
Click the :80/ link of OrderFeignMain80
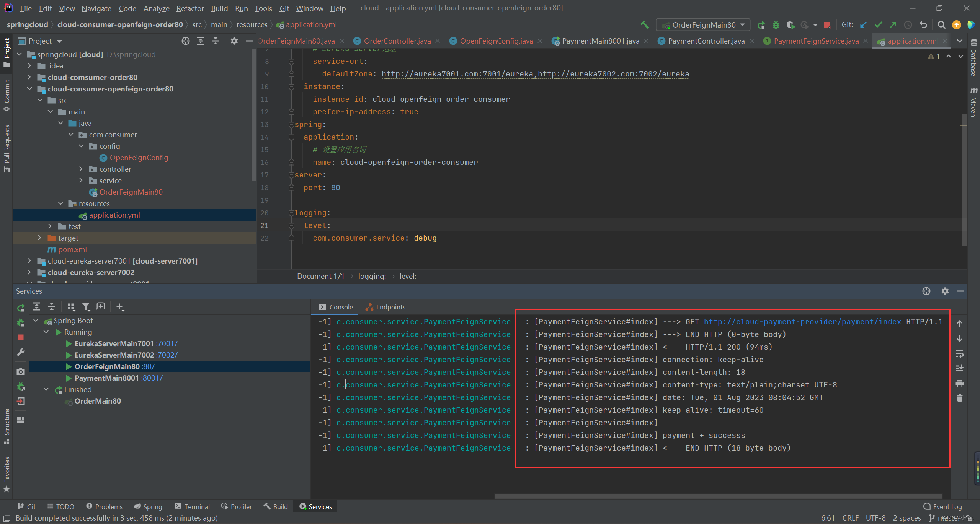pos(148,366)
